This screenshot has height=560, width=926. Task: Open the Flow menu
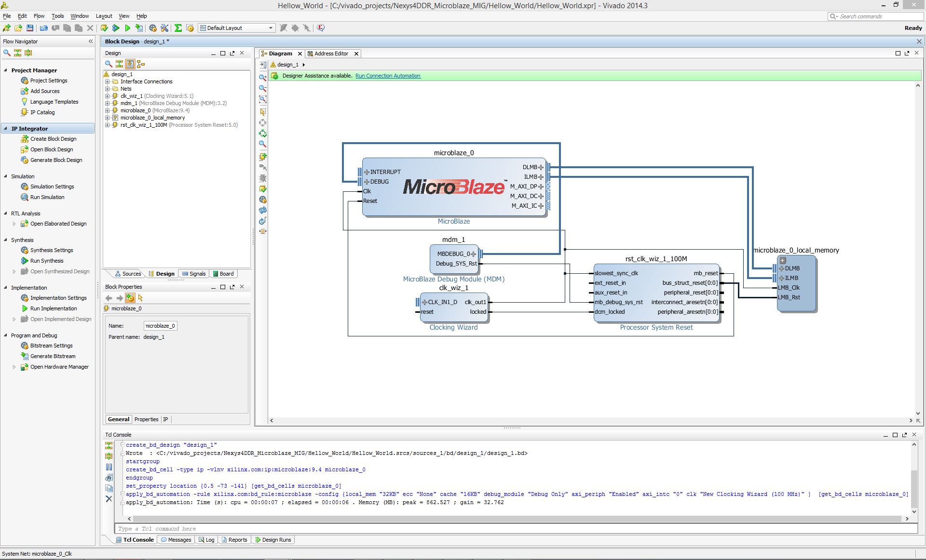point(39,16)
